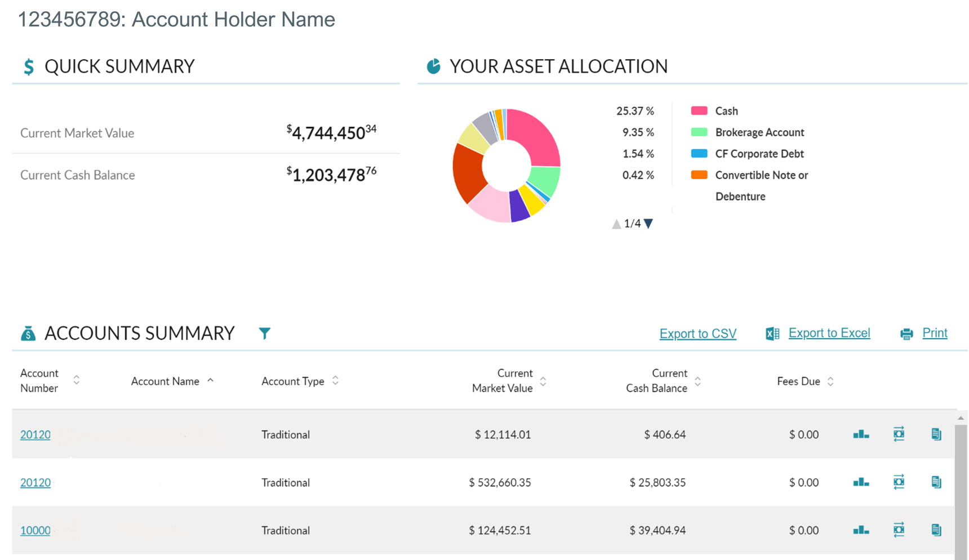Click the money transfer icon for account 10000

tap(899, 530)
